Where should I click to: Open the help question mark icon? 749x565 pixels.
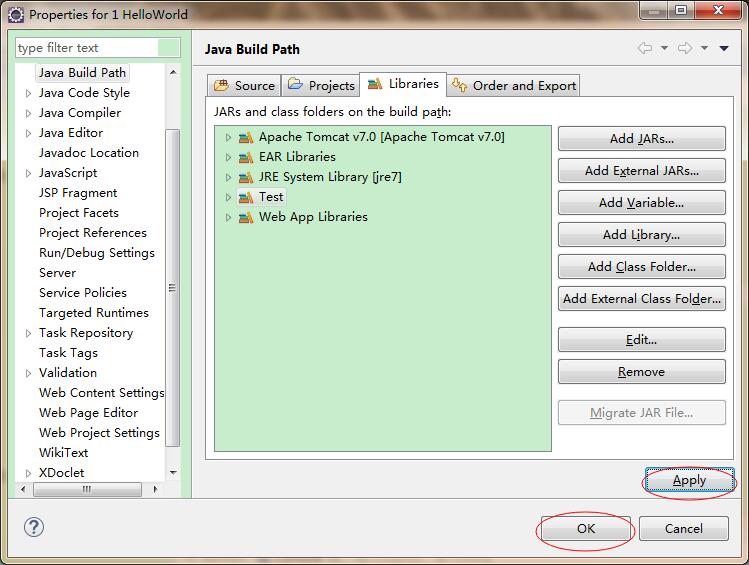click(x=34, y=527)
